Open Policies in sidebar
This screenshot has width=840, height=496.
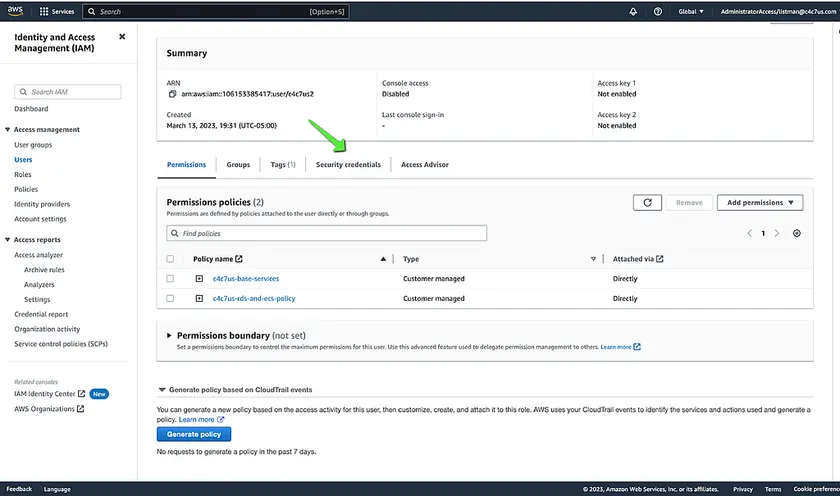pyautogui.click(x=26, y=189)
